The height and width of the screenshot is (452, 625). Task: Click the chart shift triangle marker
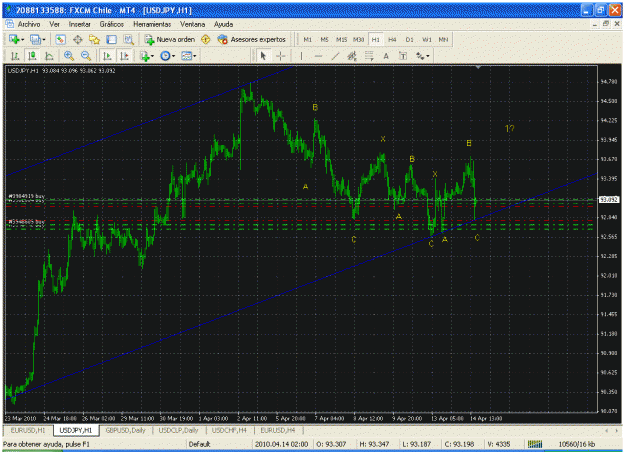click(478, 67)
